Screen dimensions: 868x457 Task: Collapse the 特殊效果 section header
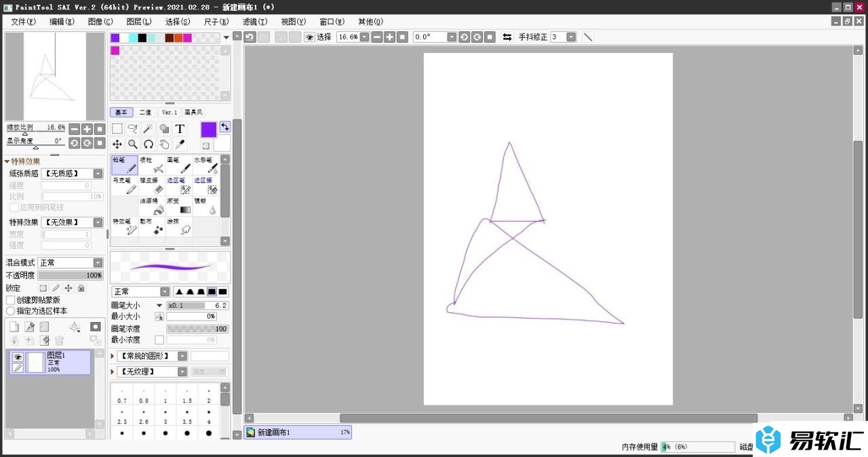22,161
